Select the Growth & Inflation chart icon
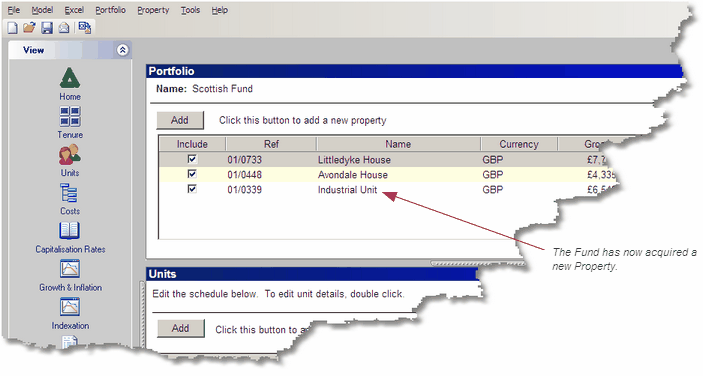Viewport: 703px width, 376px height. [x=69, y=269]
